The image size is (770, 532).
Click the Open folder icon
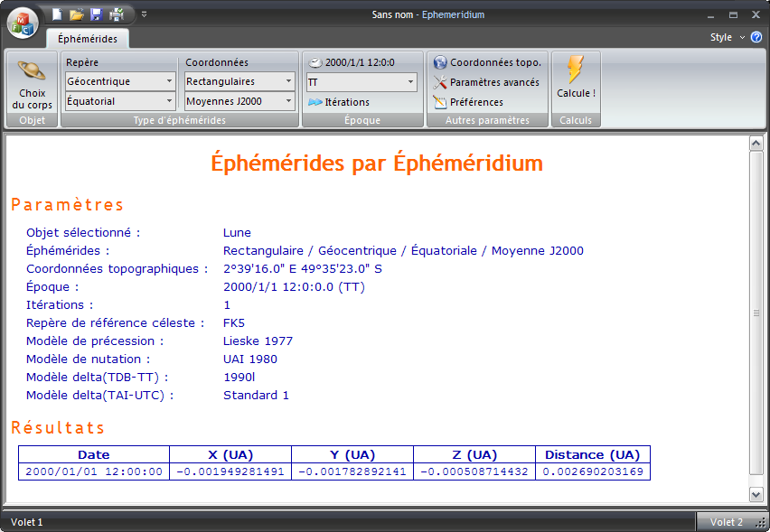[x=77, y=14]
